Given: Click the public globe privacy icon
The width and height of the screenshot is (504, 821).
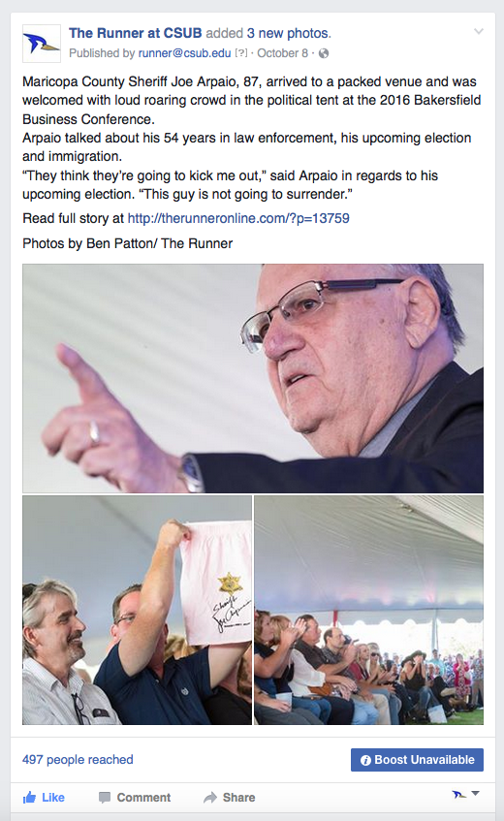Looking at the screenshot, I should 324,53.
